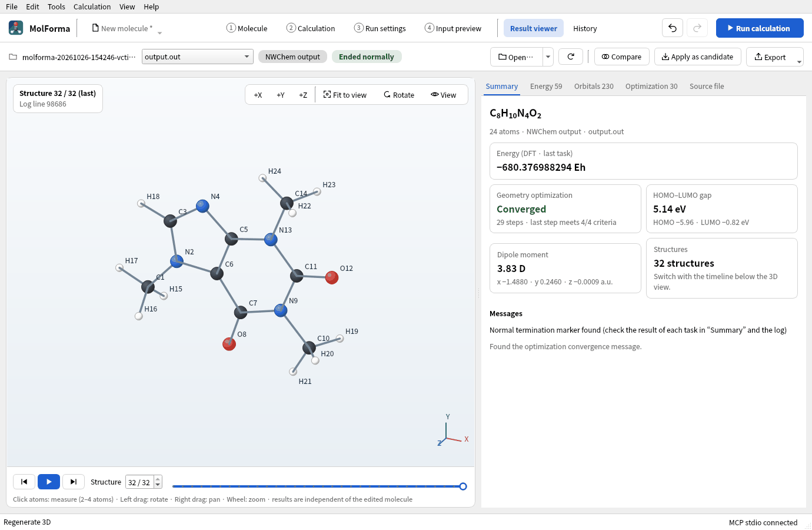Expand the Export options arrow
Viewport: 812px width, 530px height.
click(799, 62)
